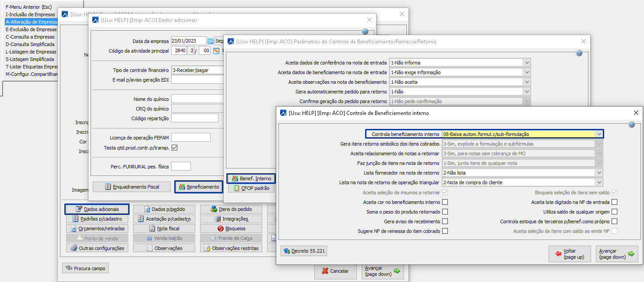Open the calendar picker beside Data da empresa
The width and height of the screenshot is (644, 282).
(x=210, y=41)
